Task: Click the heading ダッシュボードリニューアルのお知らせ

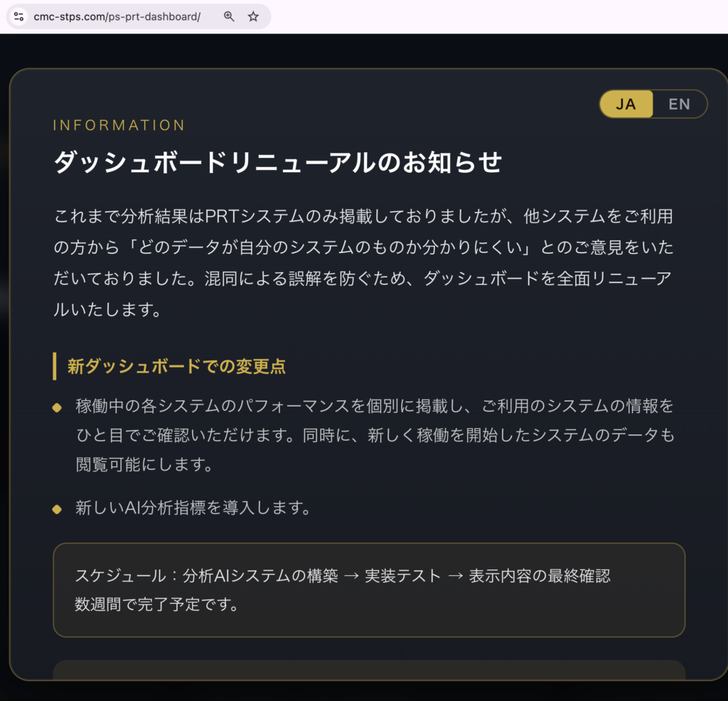Action: pos(278,162)
